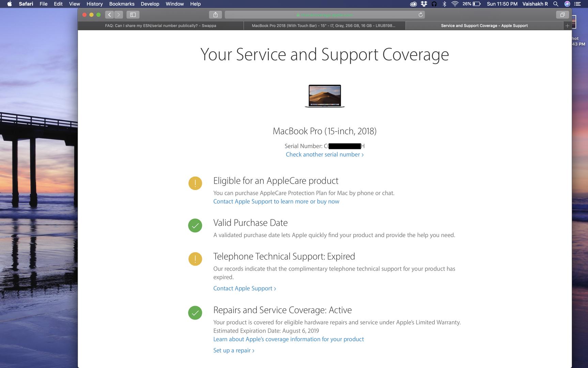Click the Dropbox menu bar icon
The width and height of the screenshot is (588, 368).
(x=424, y=4)
